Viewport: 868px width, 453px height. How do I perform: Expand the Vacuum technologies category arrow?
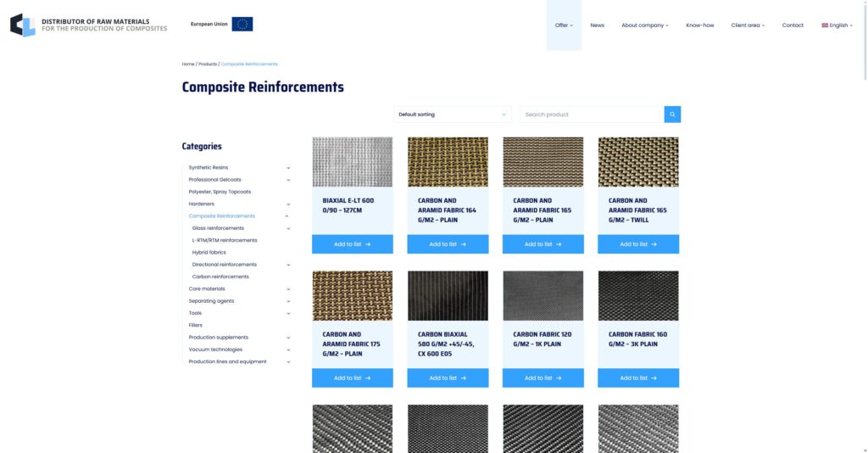click(288, 350)
